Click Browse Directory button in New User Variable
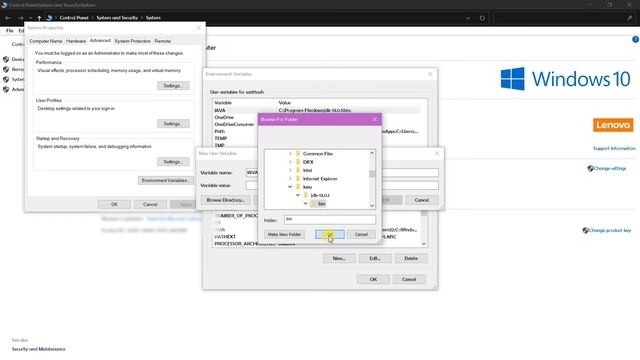This screenshot has height=360, width=640. click(225, 200)
